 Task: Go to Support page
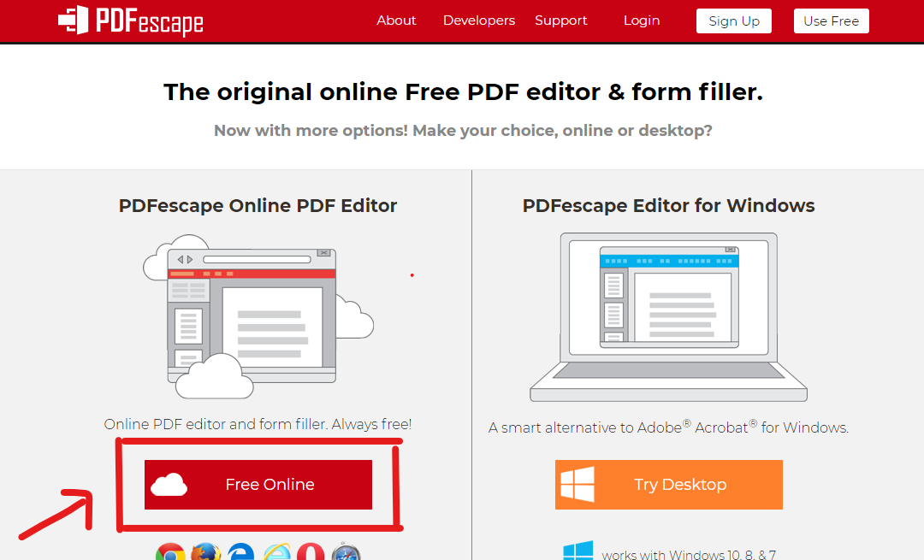(561, 21)
